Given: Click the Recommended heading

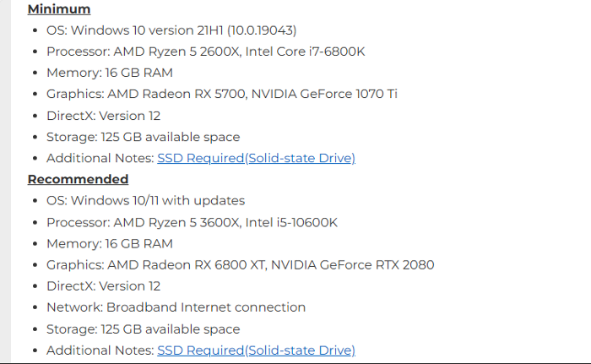Looking at the screenshot, I should point(78,179).
